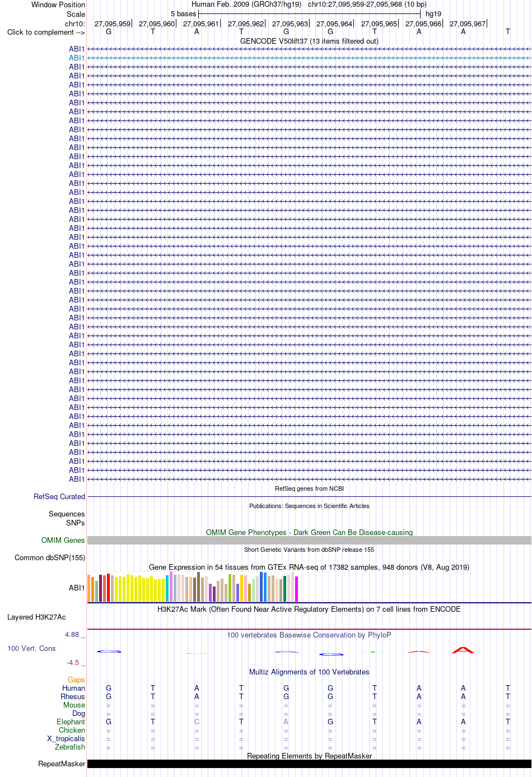Viewport: 532px width, 777px height.
Task: Click the black RepeatMasker item bar
Action: (309, 764)
